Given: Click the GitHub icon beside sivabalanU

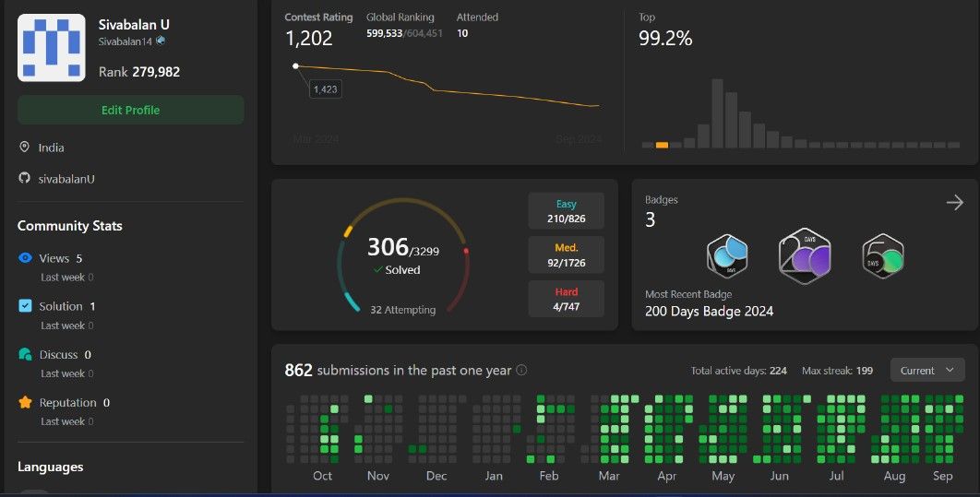Looking at the screenshot, I should [24, 178].
